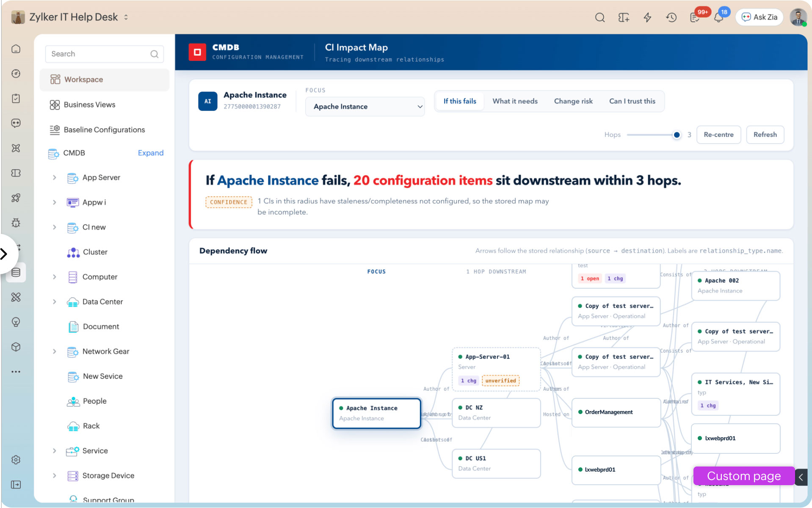The image size is (812, 508).
Task: Open Ask Zia assistant
Action: click(x=759, y=17)
